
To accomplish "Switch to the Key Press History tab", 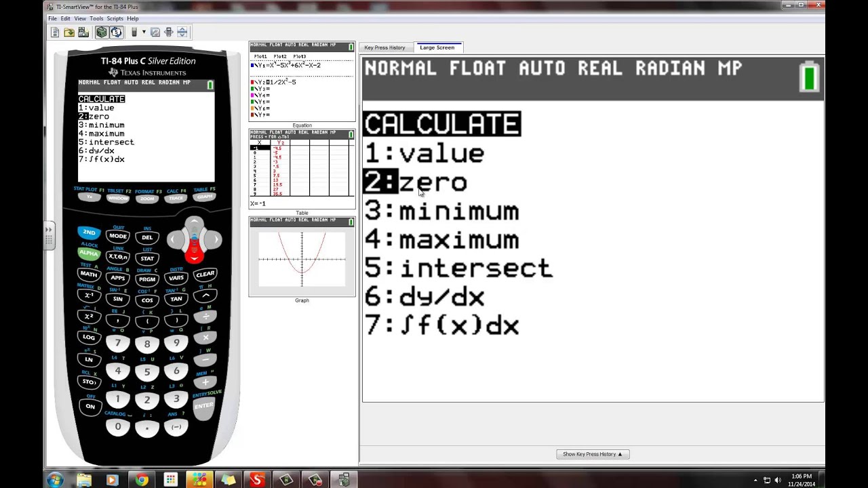I will coord(384,47).
